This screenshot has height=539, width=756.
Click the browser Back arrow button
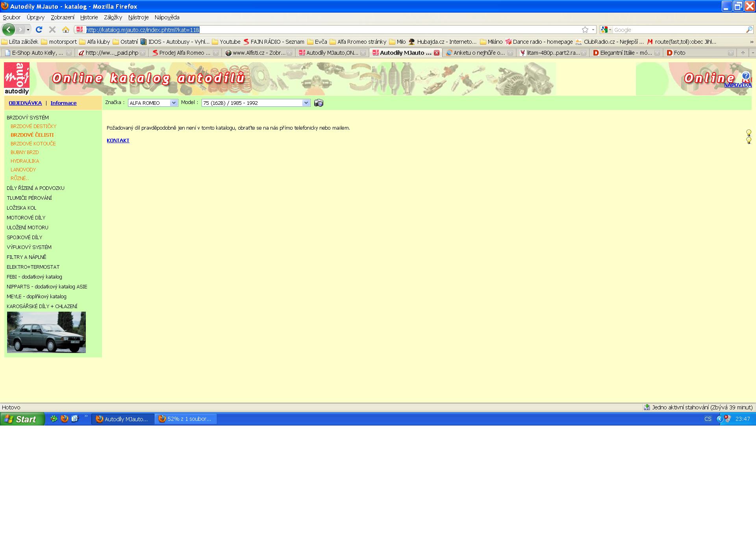click(8, 30)
